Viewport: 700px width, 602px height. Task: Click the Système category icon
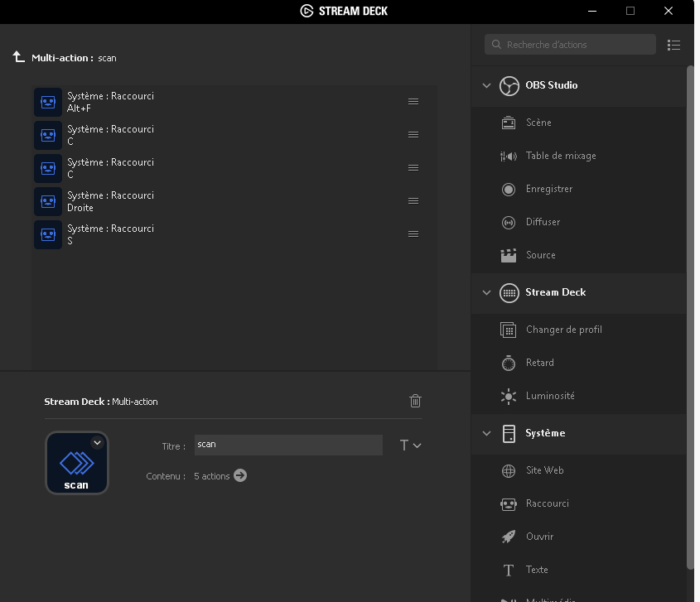509,433
